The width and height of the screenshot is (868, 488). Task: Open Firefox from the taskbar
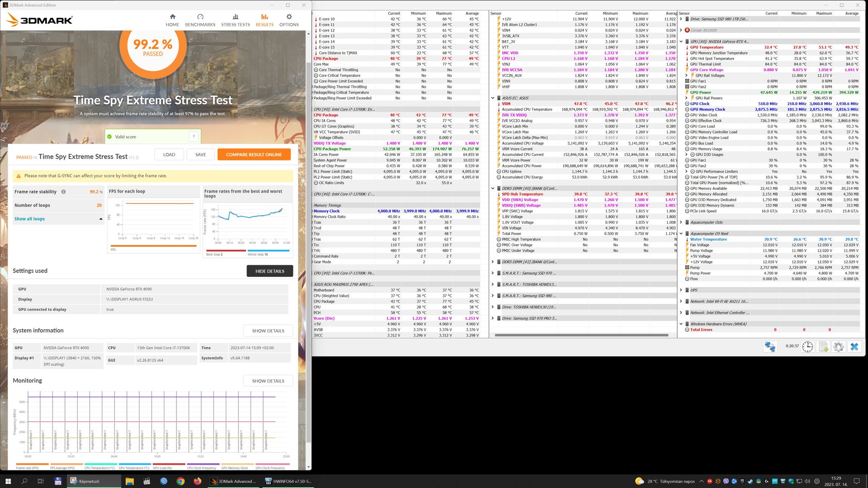(197, 481)
